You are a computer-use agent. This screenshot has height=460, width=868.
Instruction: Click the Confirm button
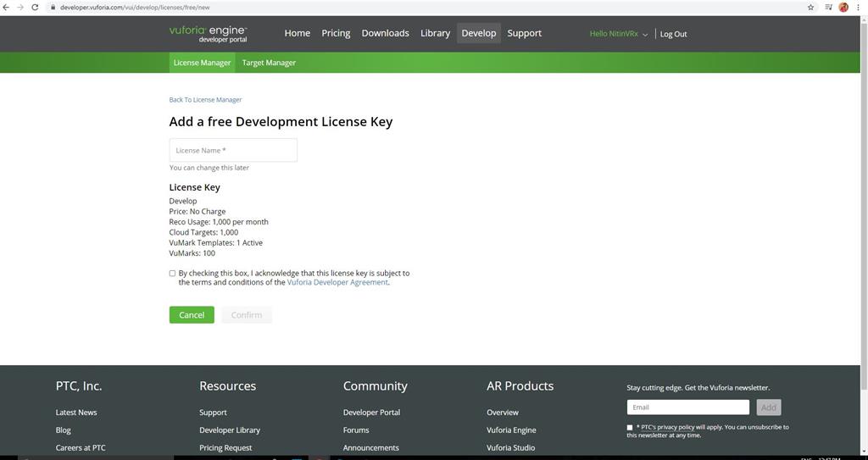pos(247,315)
